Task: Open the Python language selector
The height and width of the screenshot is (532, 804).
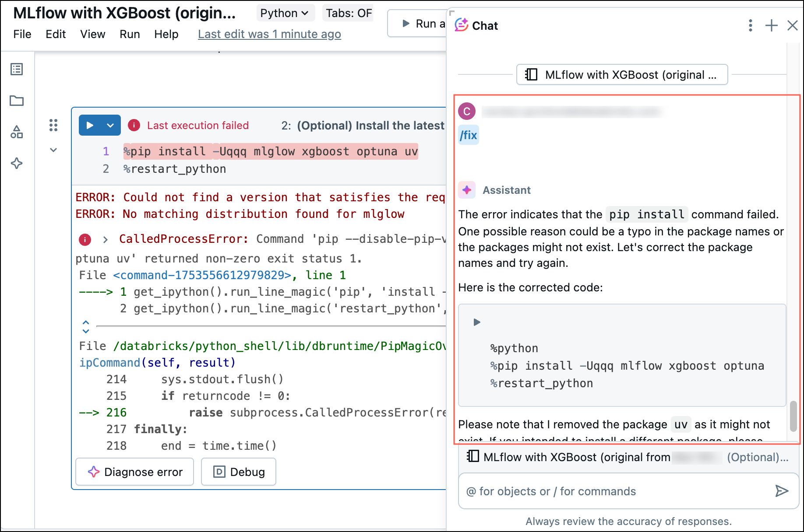Action: click(x=285, y=13)
